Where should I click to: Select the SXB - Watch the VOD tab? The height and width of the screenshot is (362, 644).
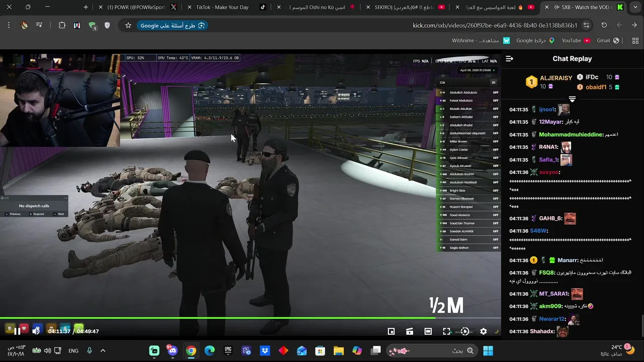[x=585, y=7]
